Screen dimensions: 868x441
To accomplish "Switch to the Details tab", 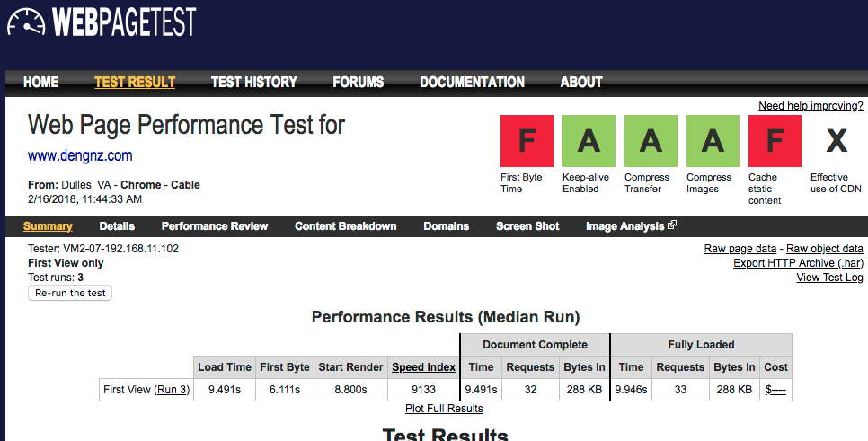I will [x=117, y=226].
